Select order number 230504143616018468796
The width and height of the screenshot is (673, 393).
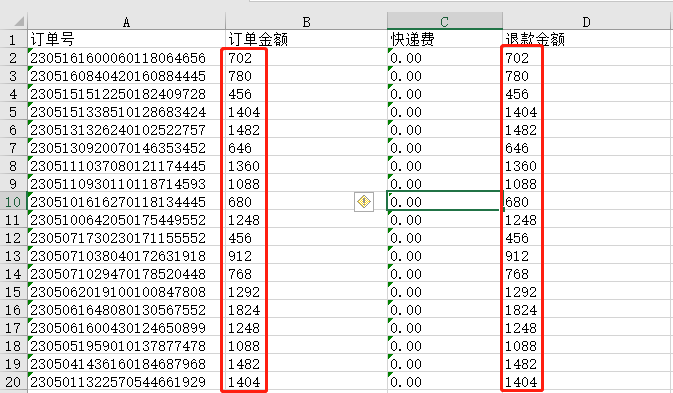(x=126, y=364)
